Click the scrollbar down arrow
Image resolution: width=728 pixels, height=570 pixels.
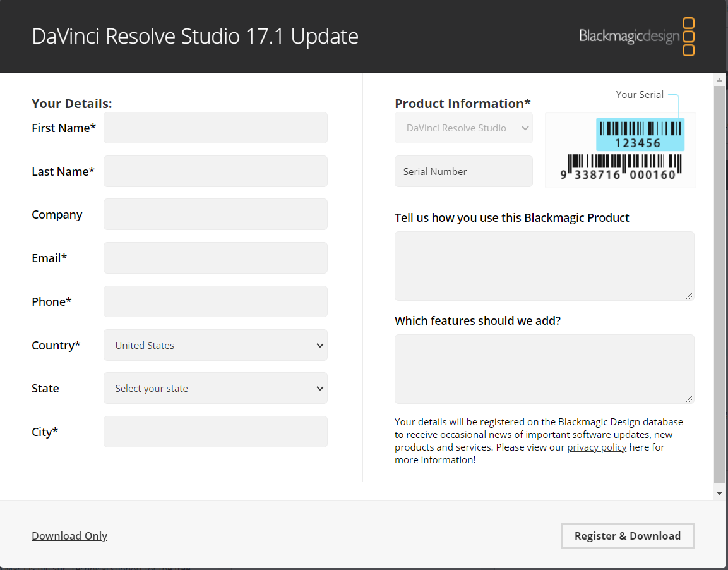tap(719, 493)
